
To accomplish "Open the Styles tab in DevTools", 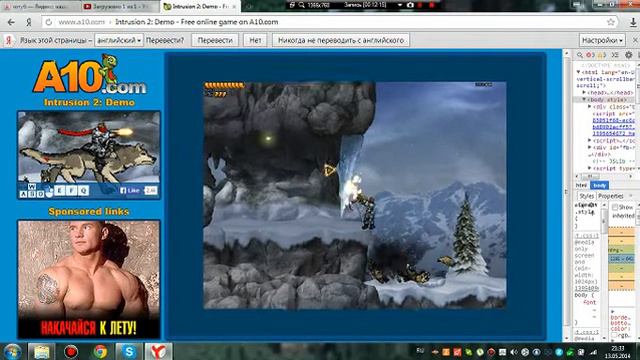I will click(587, 196).
